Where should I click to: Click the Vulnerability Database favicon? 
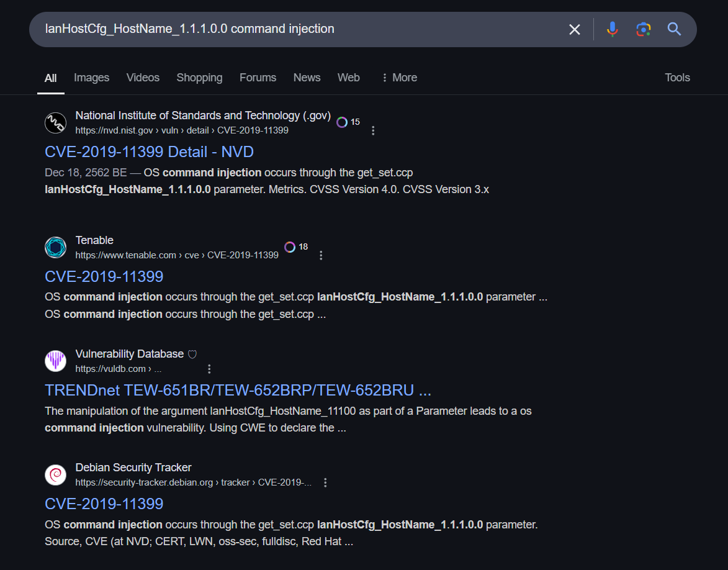coord(55,361)
